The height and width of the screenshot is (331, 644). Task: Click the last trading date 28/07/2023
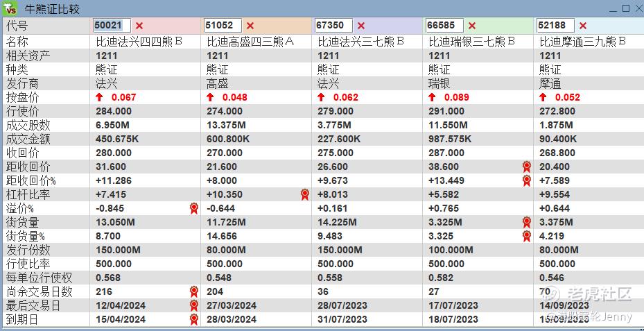tap(342, 305)
